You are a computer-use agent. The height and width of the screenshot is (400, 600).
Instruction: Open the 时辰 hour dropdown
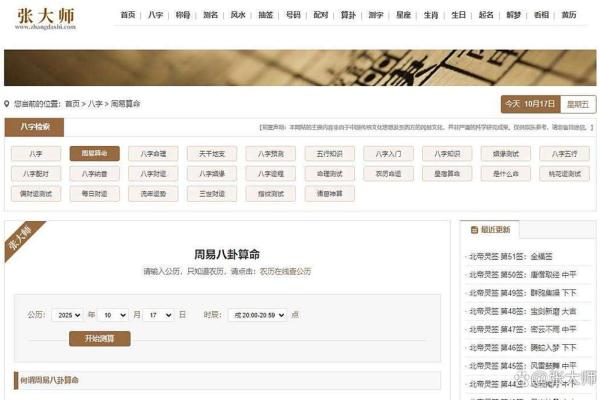[x=258, y=315]
